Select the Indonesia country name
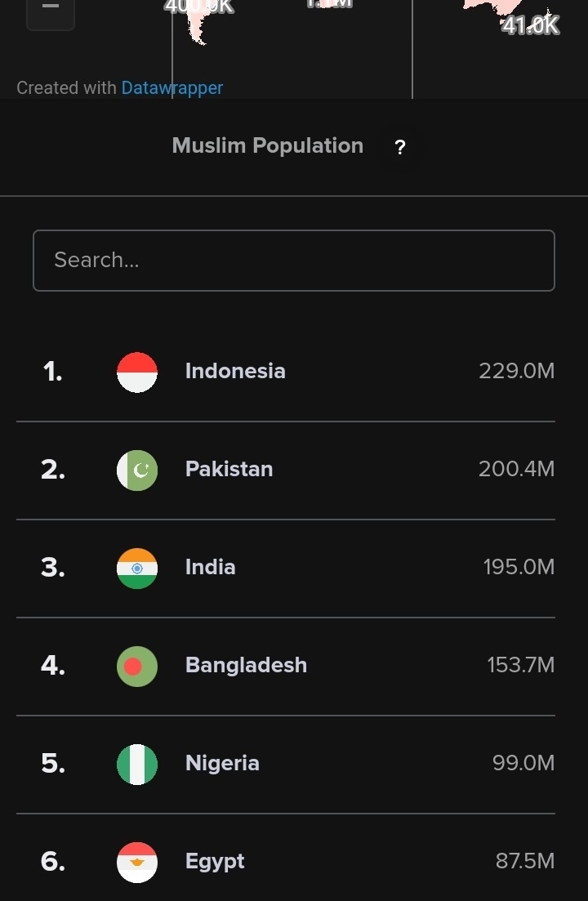This screenshot has width=588, height=901. pos(235,371)
